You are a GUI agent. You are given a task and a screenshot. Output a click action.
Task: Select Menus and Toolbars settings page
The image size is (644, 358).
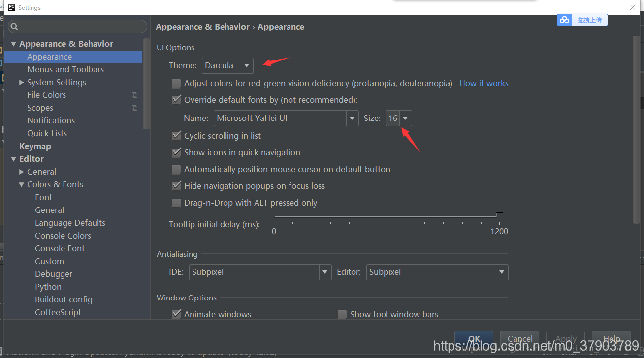[x=65, y=69]
